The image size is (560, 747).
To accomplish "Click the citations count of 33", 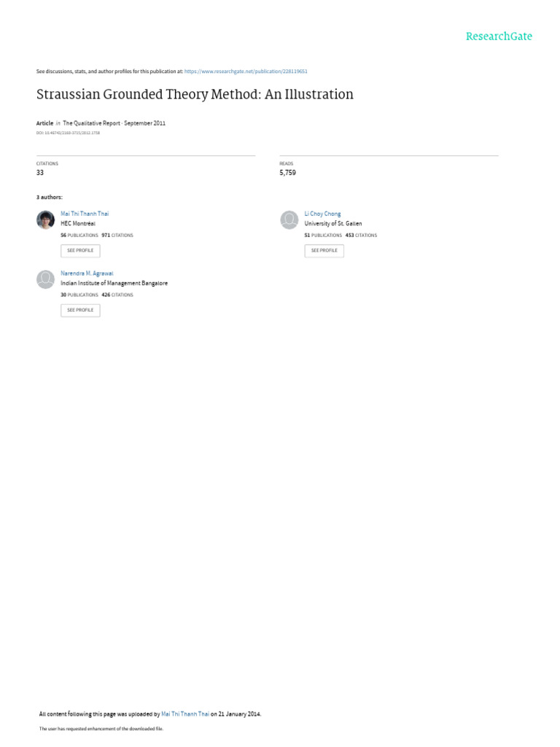I will pyautogui.click(x=40, y=172).
